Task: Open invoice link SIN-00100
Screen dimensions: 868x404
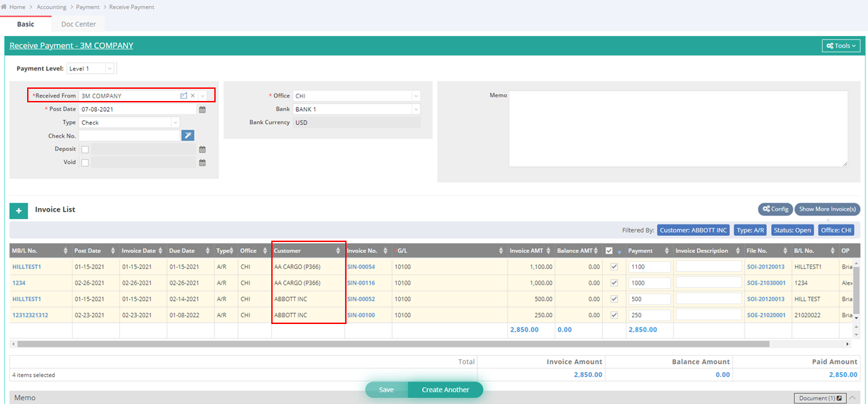Action: [361, 315]
